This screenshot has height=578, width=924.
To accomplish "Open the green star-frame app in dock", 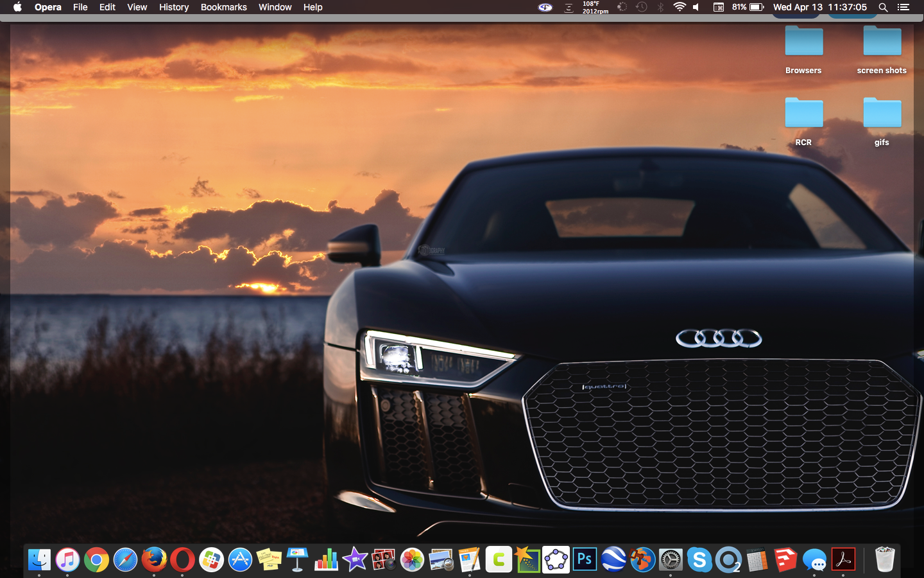I will coord(527,560).
